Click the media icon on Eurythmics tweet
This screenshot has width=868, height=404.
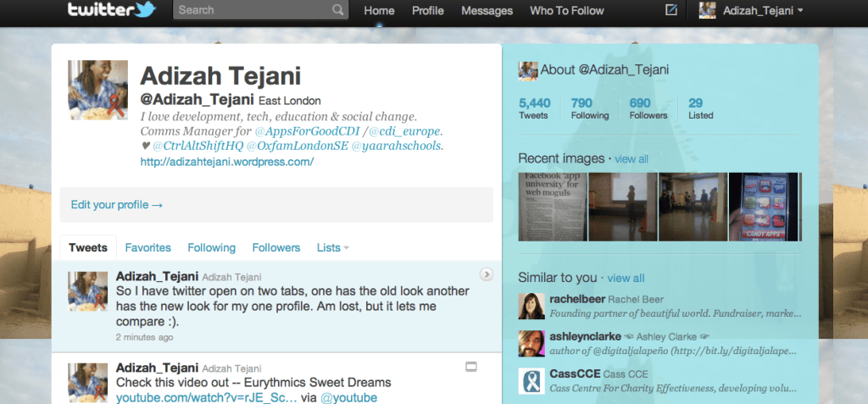471,367
